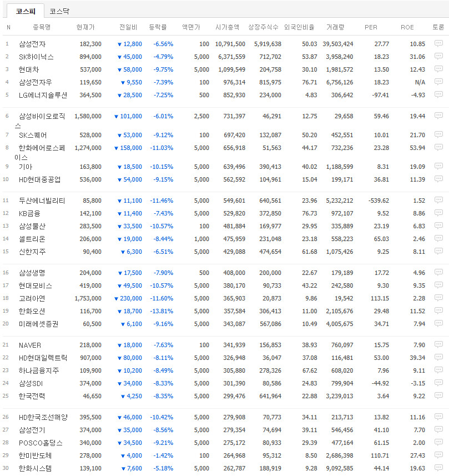Image resolution: width=449 pixels, height=476 pixels.
Task: Open discussion icon for 고려아연 row
Action: 438,298
